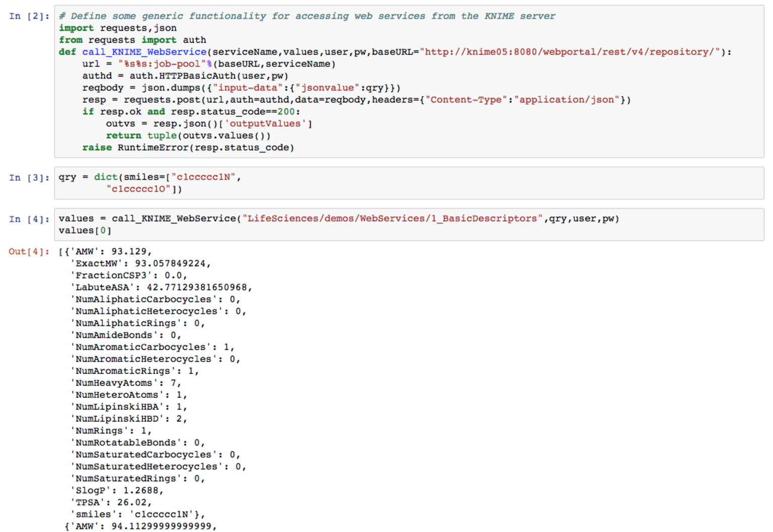Click the 'NumHeavyAtoms': 7 output entry
773x532 pixels.
coord(126,384)
